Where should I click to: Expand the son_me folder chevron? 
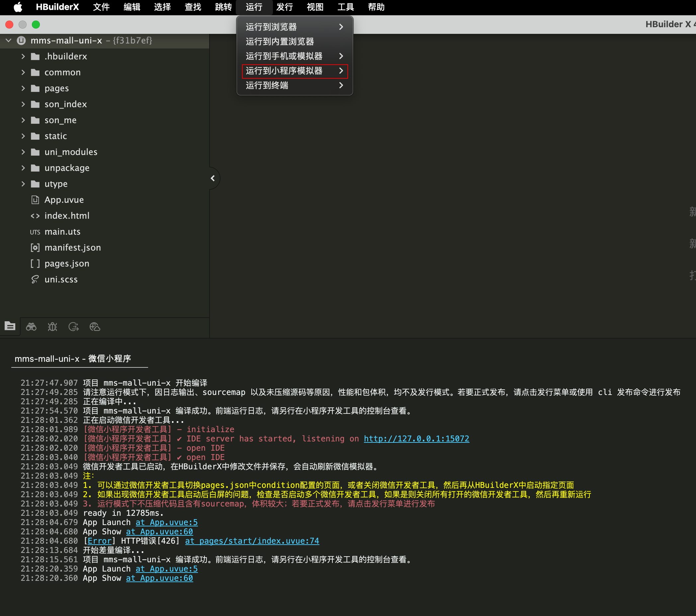click(23, 120)
